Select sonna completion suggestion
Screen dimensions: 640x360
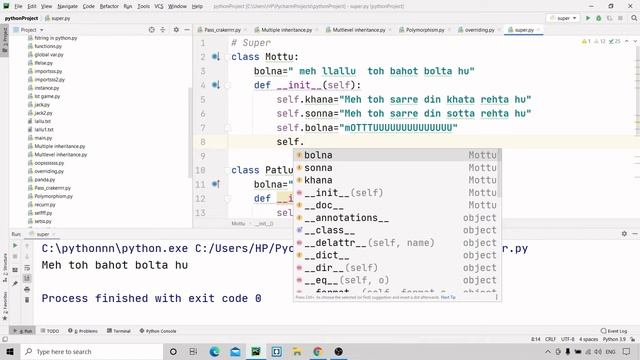397,168
